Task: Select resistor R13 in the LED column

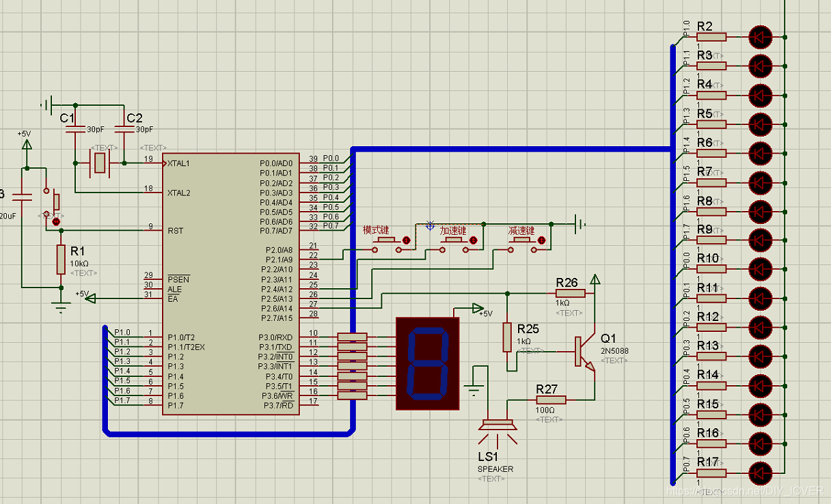Action: pos(711,356)
